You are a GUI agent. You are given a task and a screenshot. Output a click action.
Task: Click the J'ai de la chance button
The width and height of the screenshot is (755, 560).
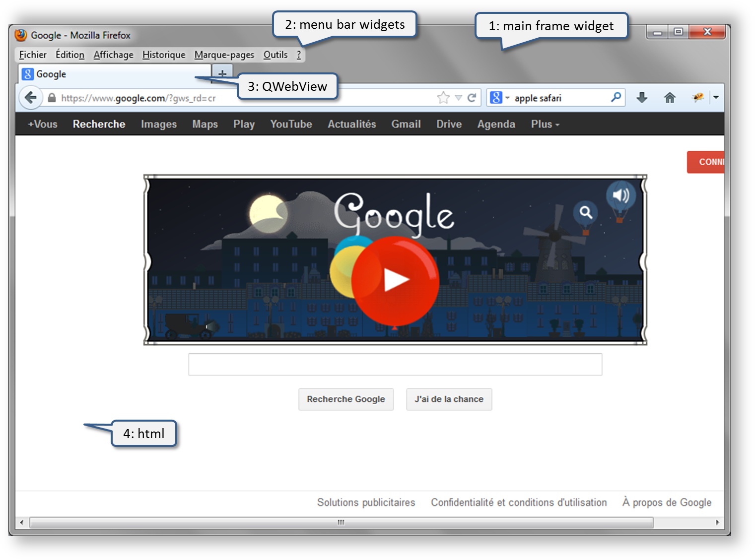point(449,399)
